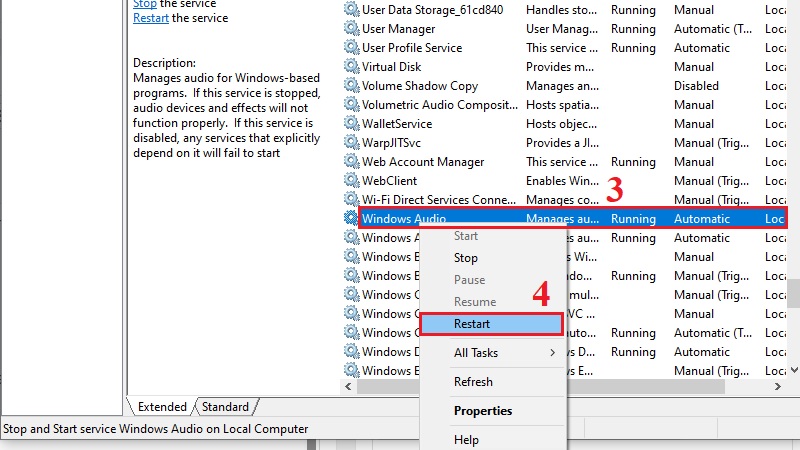Switch to the Extended tab
Screen dimensions: 800x450
click(x=162, y=407)
